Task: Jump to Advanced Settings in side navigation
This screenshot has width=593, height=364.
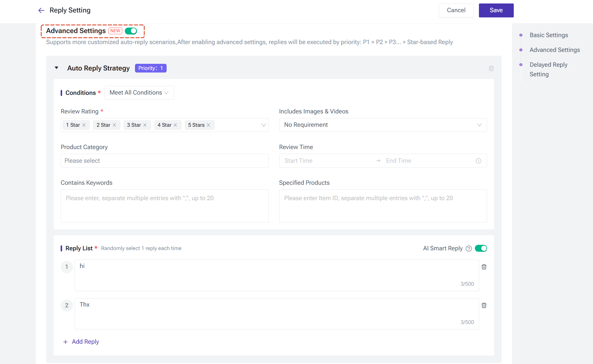Action: tap(555, 50)
